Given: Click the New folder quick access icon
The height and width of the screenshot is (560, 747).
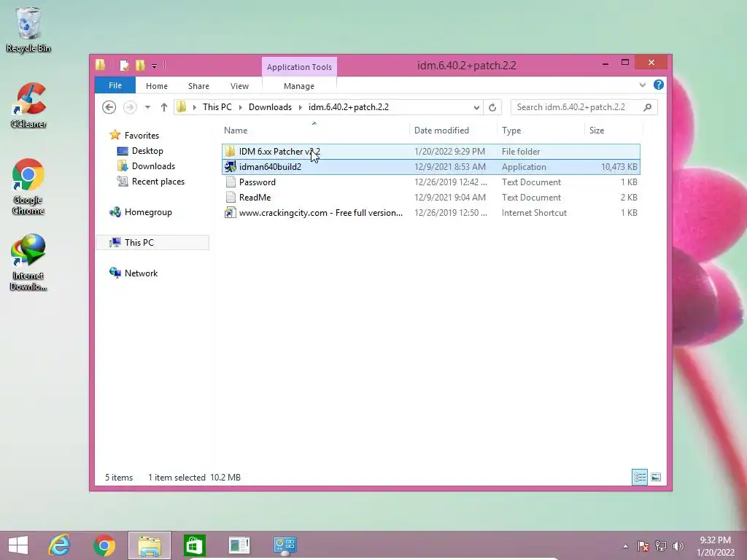Looking at the screenshot, I should pos(140,65).
